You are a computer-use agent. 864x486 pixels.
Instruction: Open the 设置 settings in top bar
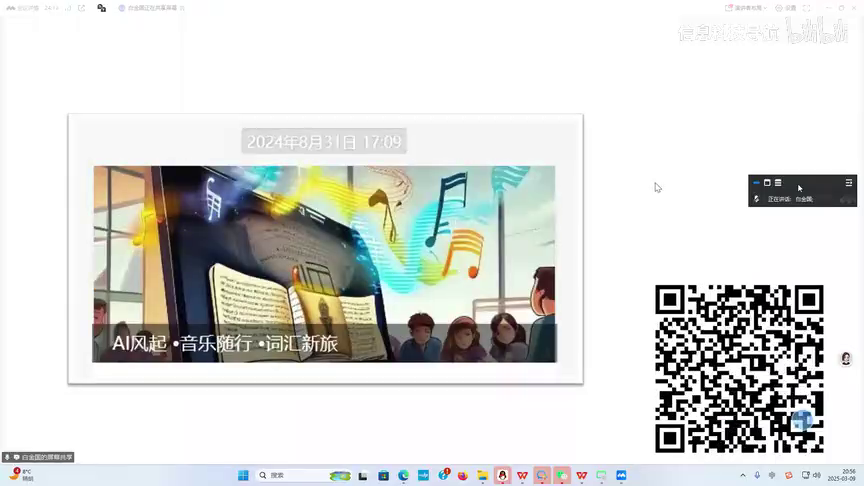pyautogui.click(x=787, y=8)
